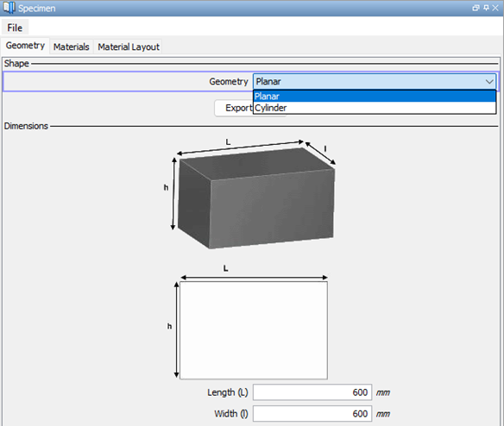Open the Material Layout tab
This screenshot has width=504, height=426.
(129, 47)
